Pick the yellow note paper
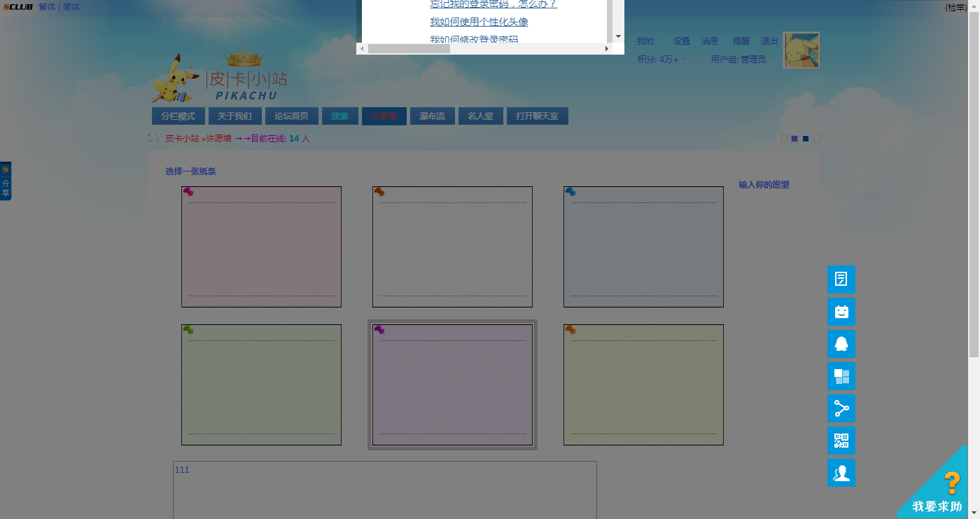This screenshot has height=519, width=980. tap(643, 385)
